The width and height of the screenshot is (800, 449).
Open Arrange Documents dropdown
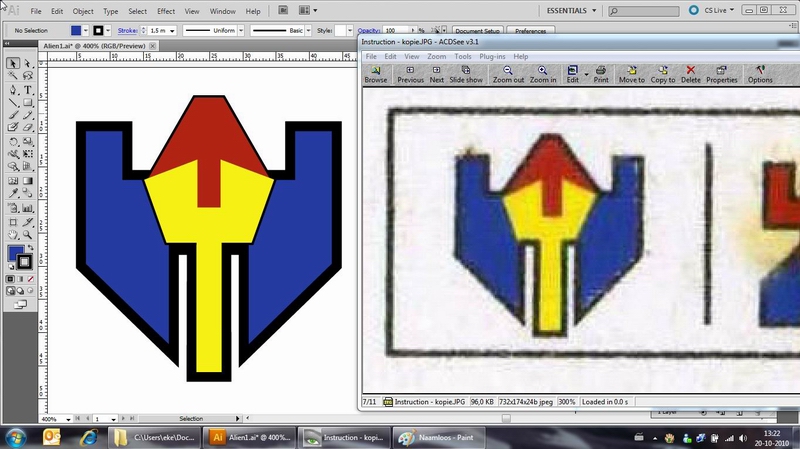point(308,10)
